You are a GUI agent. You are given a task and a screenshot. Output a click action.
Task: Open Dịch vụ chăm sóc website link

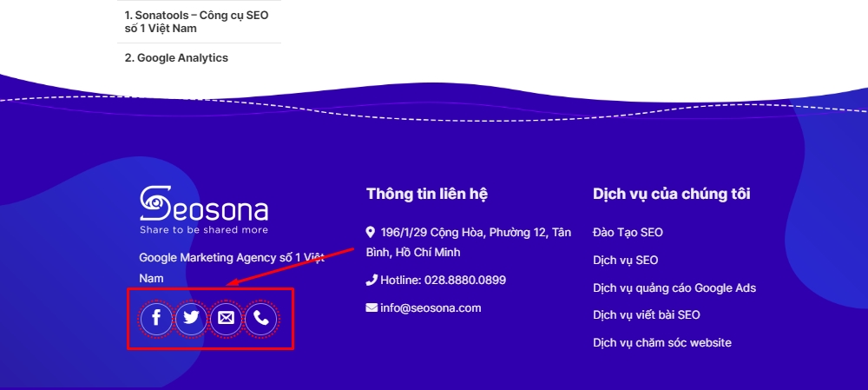coord(661,342)
